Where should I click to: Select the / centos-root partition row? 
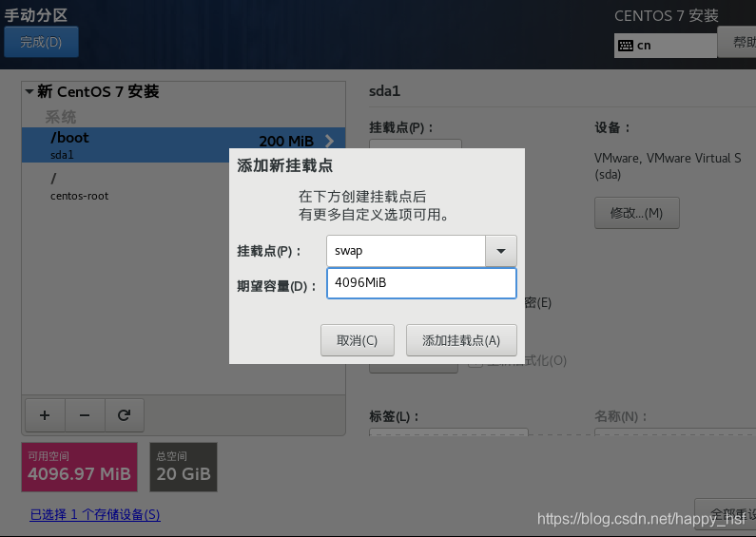click(126, 186)
